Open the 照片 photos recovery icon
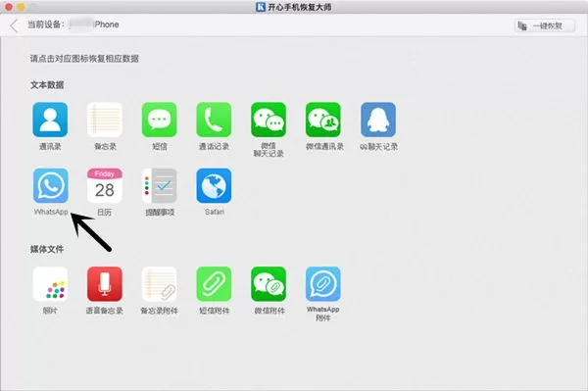This screenshot has height=391, width=588. pos(50,284)
